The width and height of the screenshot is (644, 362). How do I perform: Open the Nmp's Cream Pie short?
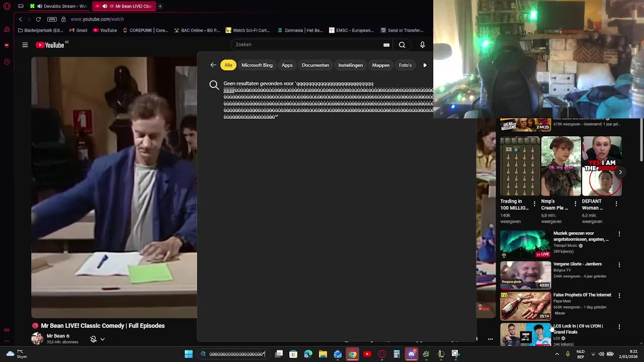(561, 166)
